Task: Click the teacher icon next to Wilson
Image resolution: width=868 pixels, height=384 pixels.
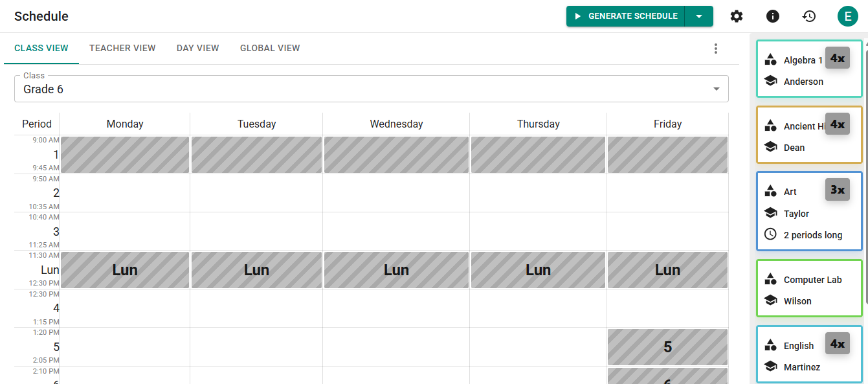Action: tap(770, 300)
